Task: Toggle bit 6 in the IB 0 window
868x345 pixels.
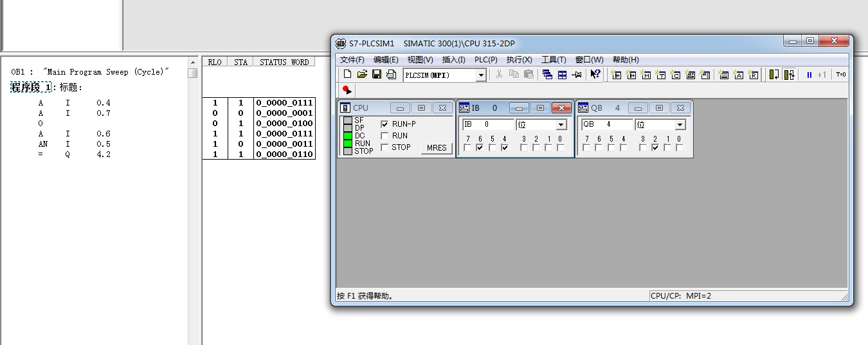Action: pos(480,148)
